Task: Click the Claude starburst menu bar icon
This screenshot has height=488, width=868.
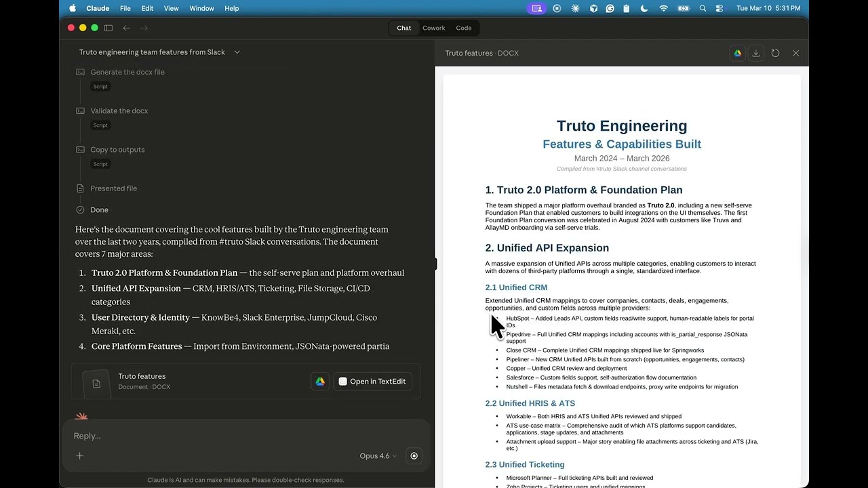Action: click(575, 8)
